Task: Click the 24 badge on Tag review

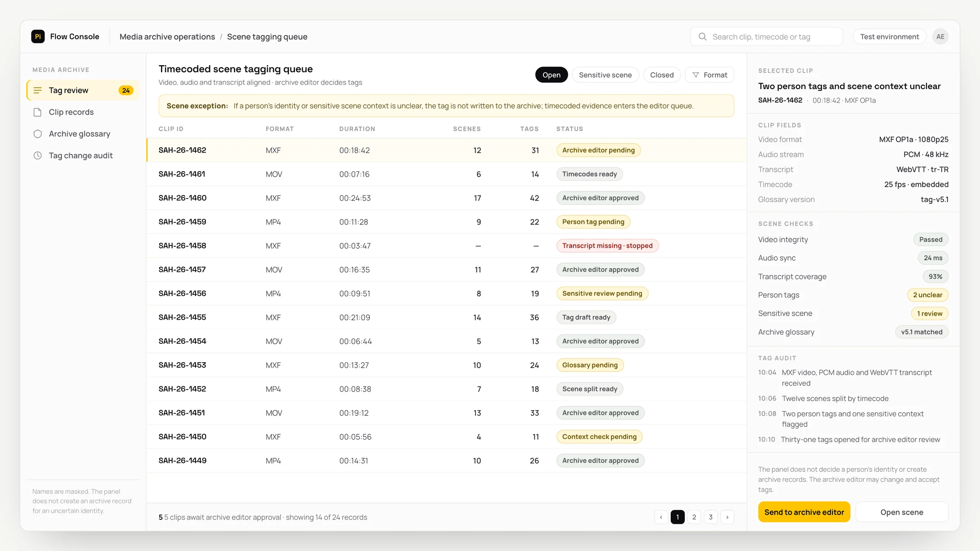Action: click(x=126, y=91)
